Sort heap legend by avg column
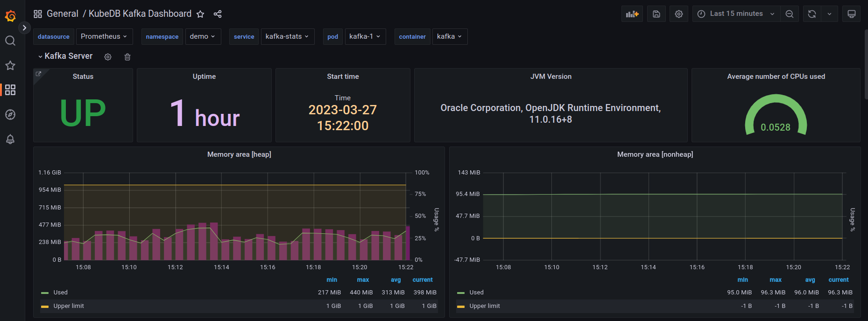Screen dimensions: 868x321 click(395, 280)
